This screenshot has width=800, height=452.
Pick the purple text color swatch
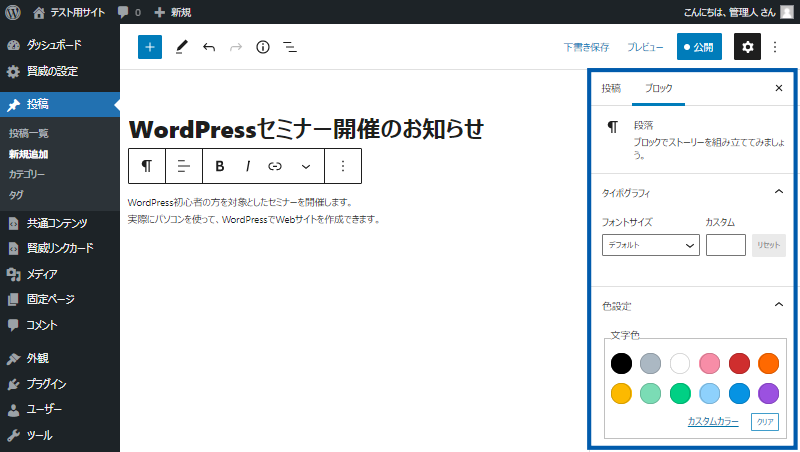[x=768, y=393]
